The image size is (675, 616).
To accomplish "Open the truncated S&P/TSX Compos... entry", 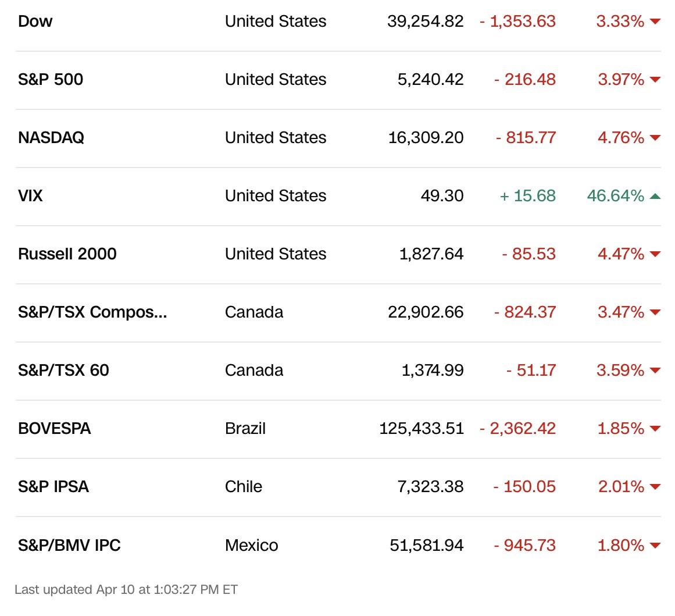I will click(92, 312).
